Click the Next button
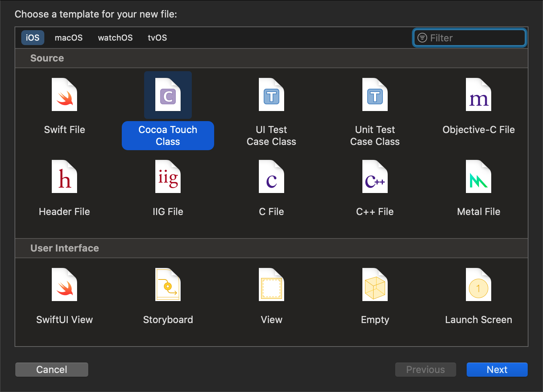543x392 pixels. click(497, 369)
